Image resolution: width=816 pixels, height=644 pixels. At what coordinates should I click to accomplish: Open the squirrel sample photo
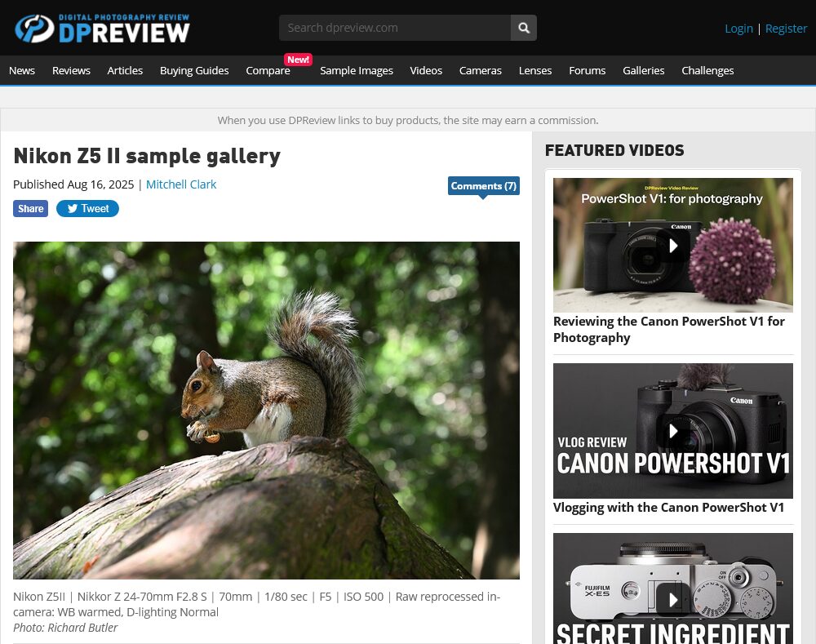pos(266,411)
